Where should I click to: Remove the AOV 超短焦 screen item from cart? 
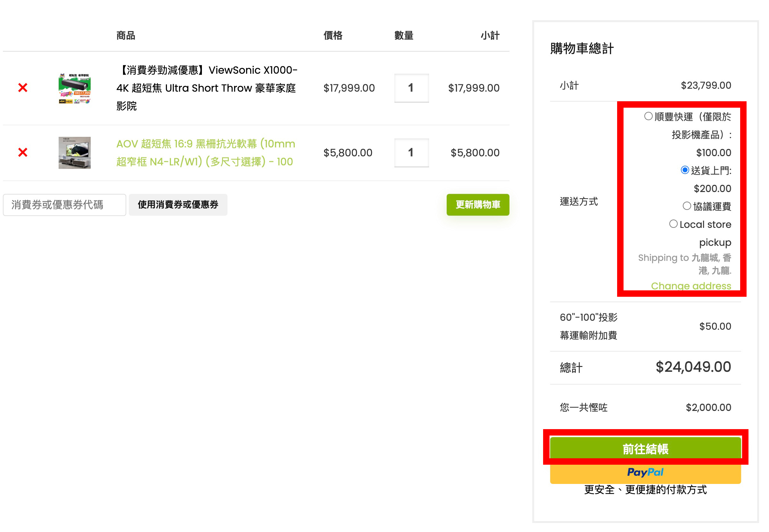click(23, 153)
